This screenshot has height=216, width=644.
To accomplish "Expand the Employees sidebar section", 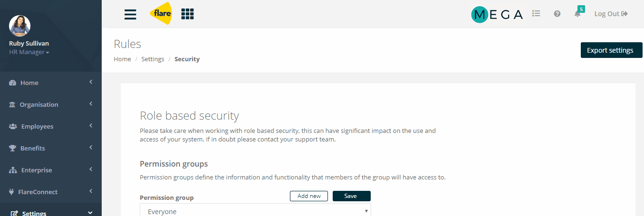I will tap(51, 126).
